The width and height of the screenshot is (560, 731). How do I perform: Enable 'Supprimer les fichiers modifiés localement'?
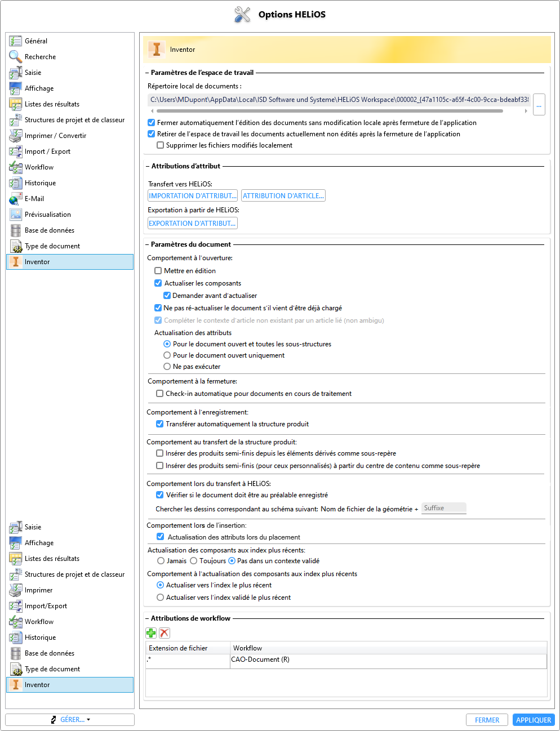point(160,145)
